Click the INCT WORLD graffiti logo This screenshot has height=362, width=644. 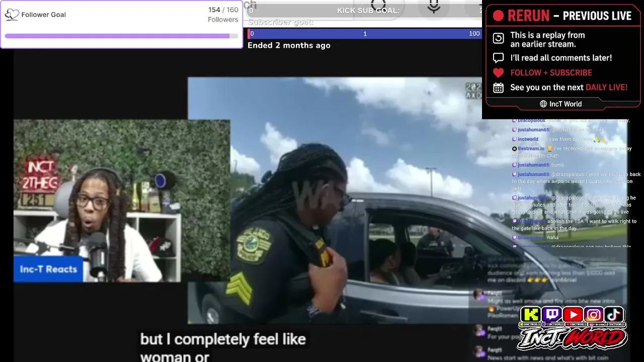click(573, 338)
